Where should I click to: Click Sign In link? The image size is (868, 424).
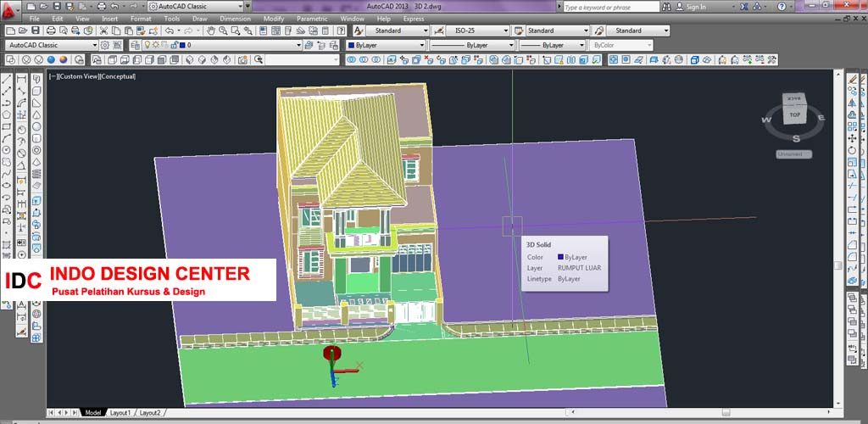[x=696, y=7]
